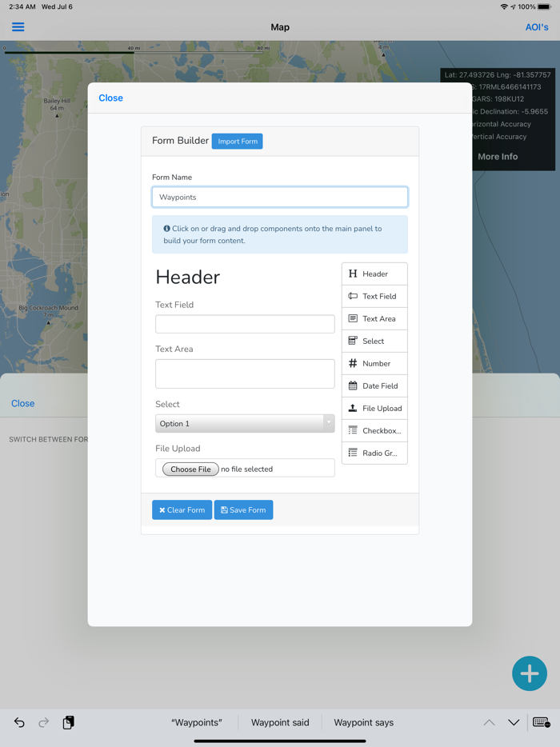The height and width of the screenshot is (747, 560).
Task: Click the Text Field input in preview
Action: point(245,324)
